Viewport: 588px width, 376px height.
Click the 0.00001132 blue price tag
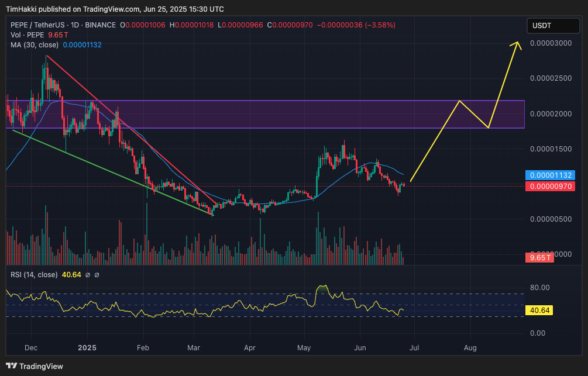[550, 175]
